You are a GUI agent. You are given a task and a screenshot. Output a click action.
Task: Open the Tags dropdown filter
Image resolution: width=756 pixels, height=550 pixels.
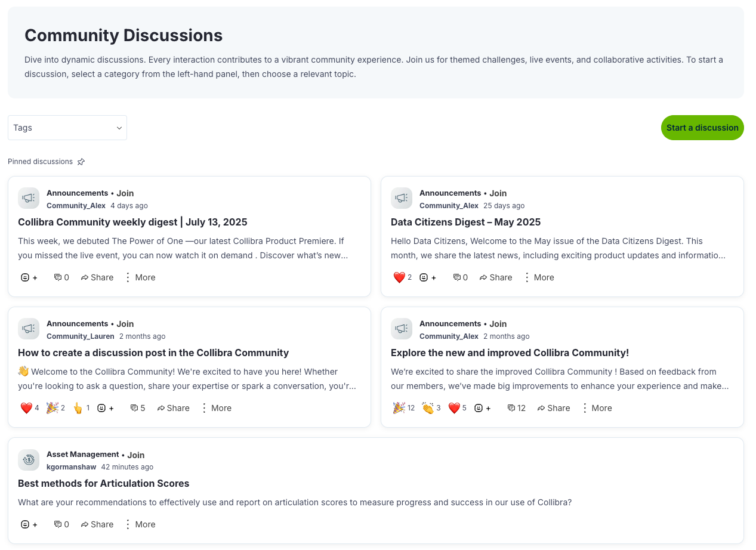67,128
